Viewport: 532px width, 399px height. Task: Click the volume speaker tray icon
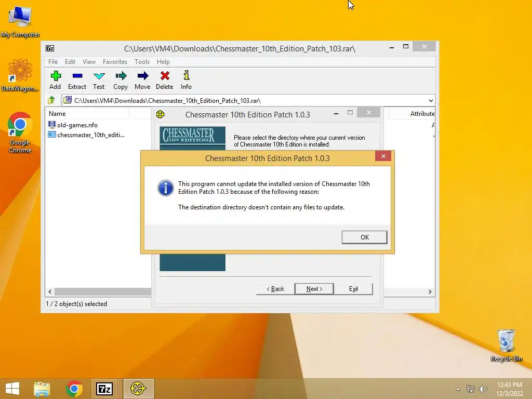(x=483, y=389)
